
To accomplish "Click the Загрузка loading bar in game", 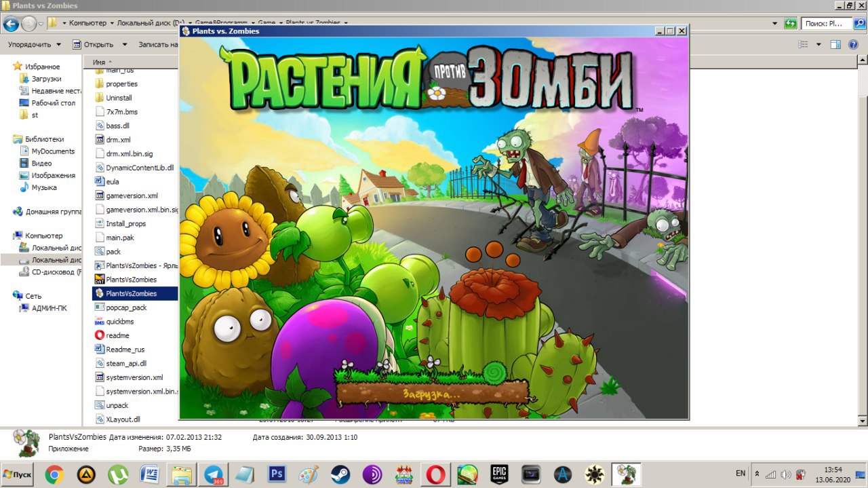I will pos(431,392).
